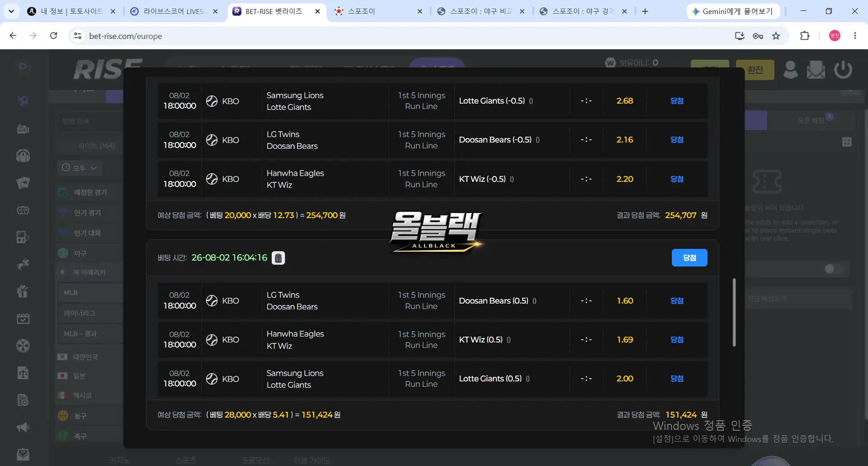Click the 2.68 odds in the Lotte Giants (-0.5) row
This screenshot has height=466, width=868.
pos(624,101)
